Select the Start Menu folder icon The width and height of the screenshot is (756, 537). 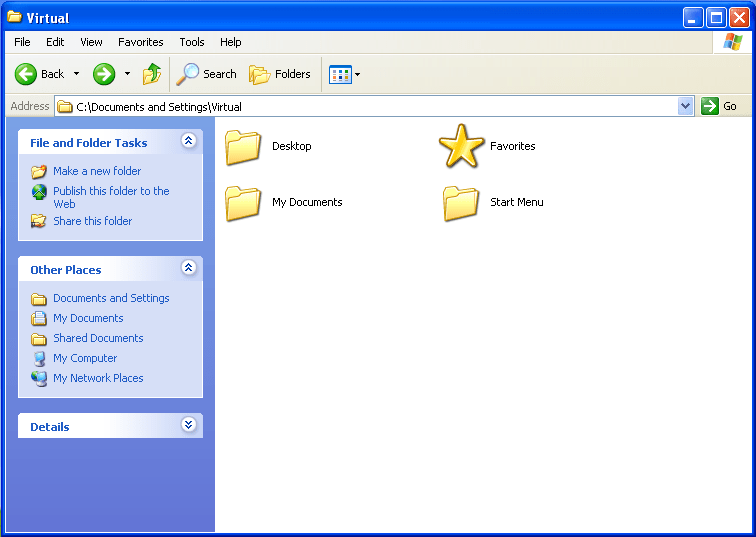coord(461,203)
